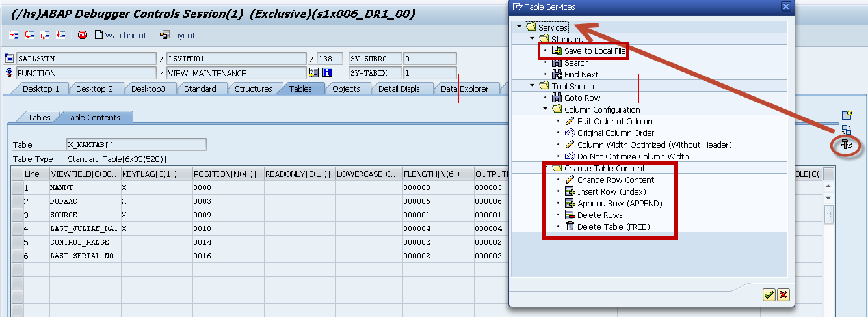
Task: Click the LAST_SERIAL_NO cell
Action: pyautogui.click(x=84, y=256)
